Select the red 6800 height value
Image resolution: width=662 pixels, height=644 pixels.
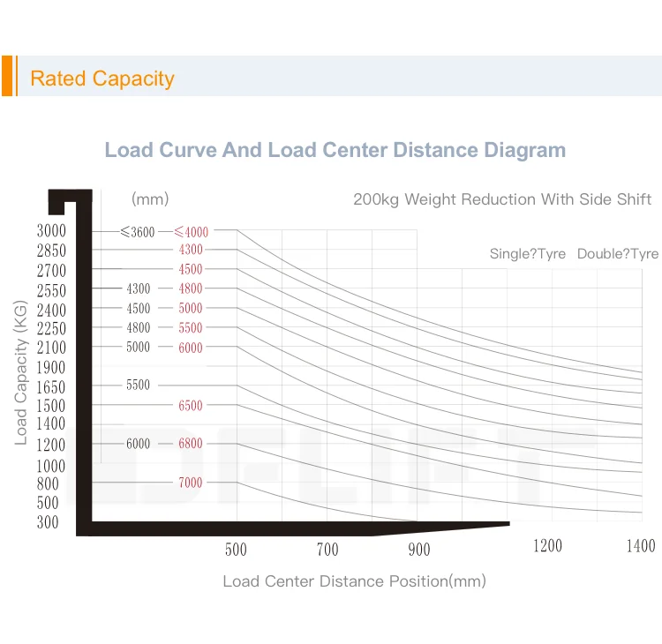pos(191,444)
